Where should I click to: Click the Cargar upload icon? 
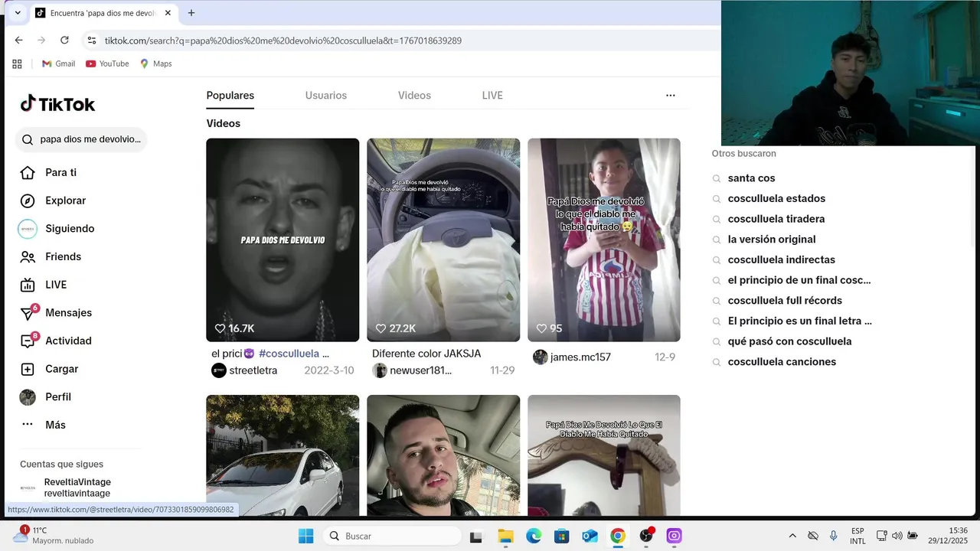(28, 369)
